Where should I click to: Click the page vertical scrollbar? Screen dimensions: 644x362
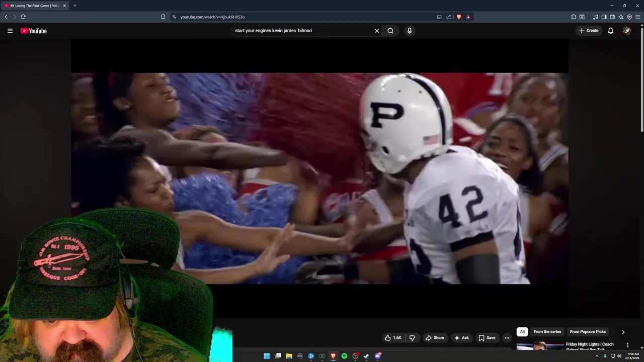point(641,80)
